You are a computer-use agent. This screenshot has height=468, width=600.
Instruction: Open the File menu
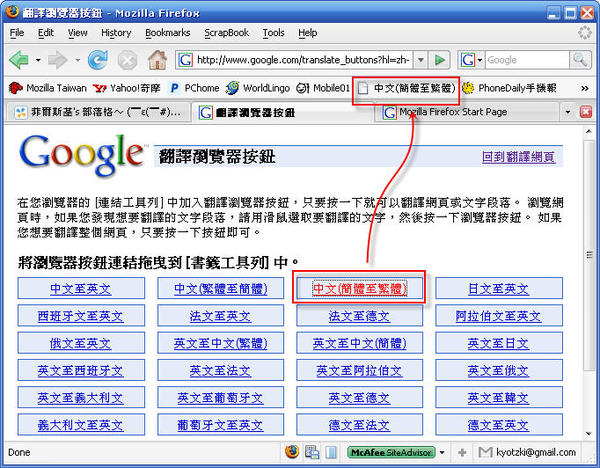[16, 33]
